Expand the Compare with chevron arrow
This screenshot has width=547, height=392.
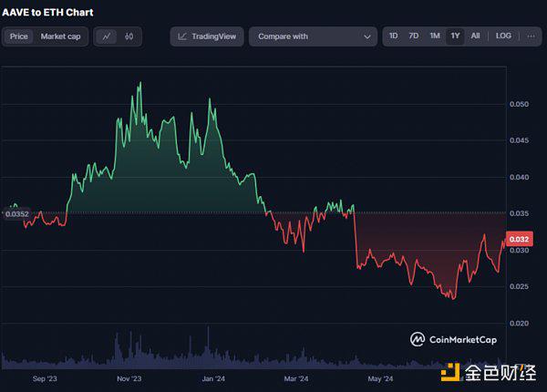click(367, 36)
